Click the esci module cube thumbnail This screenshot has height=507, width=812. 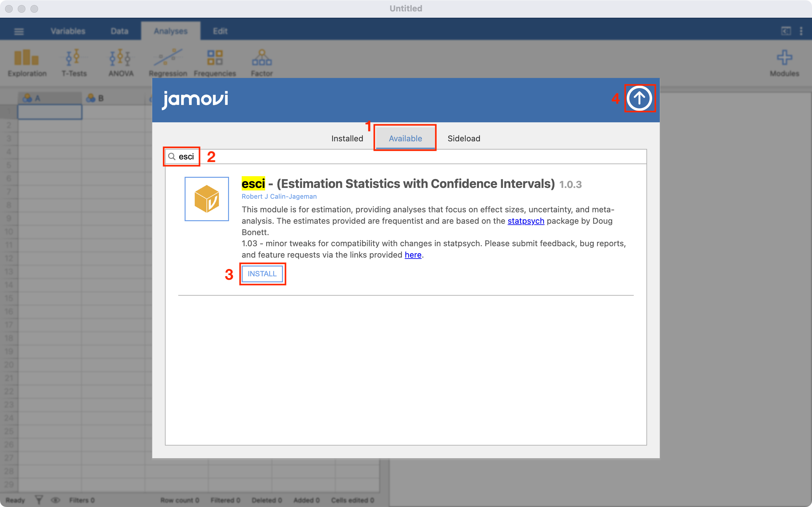pos(207,199)
